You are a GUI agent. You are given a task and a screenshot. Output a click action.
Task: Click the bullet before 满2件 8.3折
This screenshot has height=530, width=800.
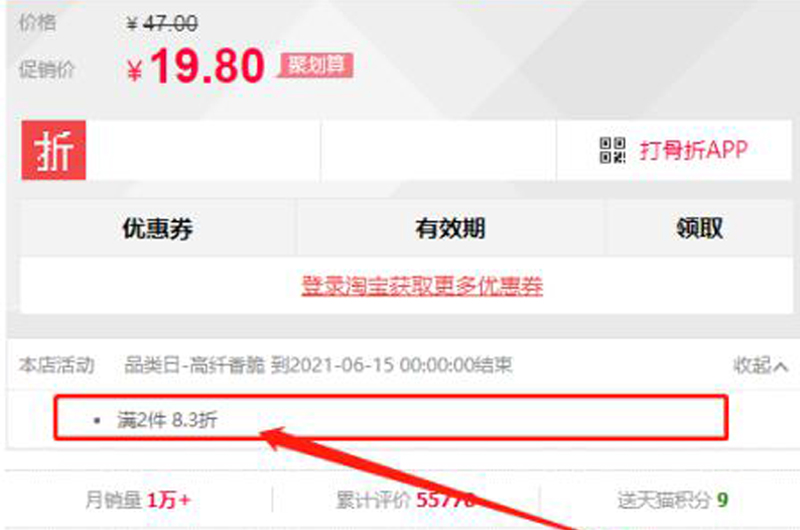[97, 420]
